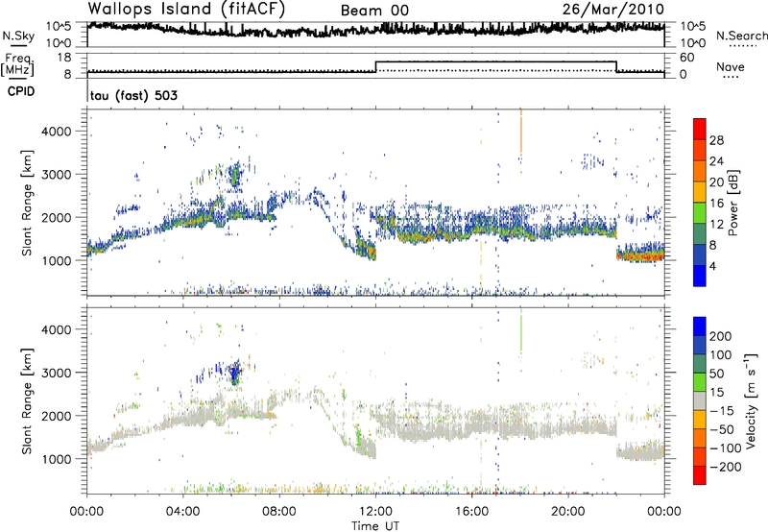This screenshot has width=768, height=532.
Task: Click the 'tau (fast) 503' text
Action: [133, 95]
